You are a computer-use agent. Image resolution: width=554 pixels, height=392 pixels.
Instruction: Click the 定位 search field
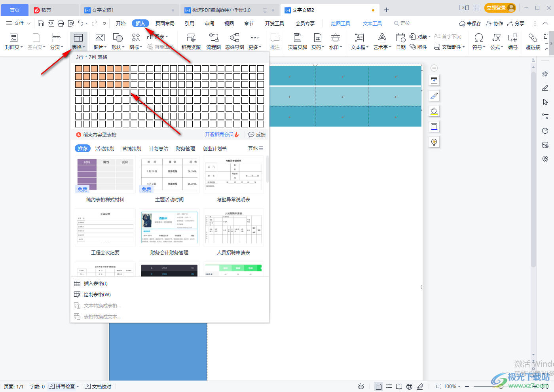402,23
